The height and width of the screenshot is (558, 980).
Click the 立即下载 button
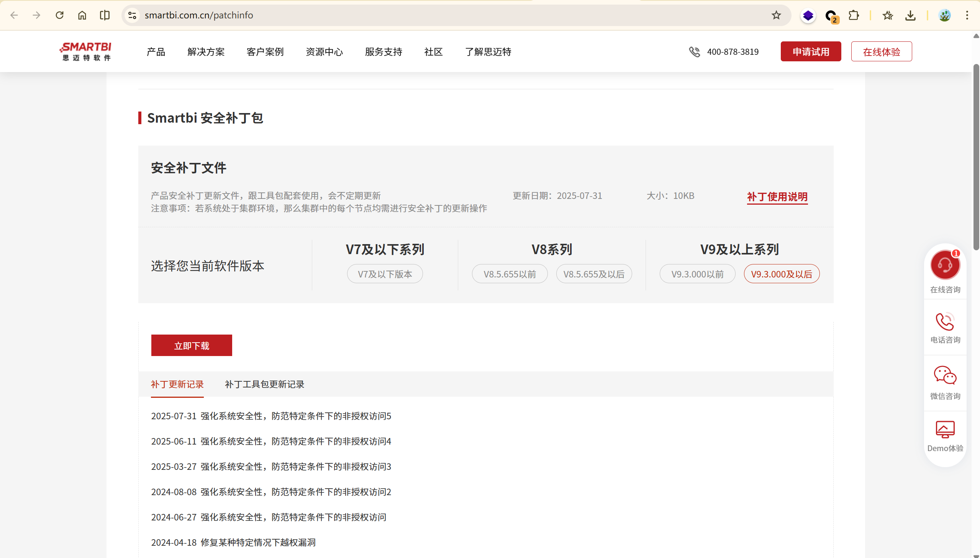point(192,346)
